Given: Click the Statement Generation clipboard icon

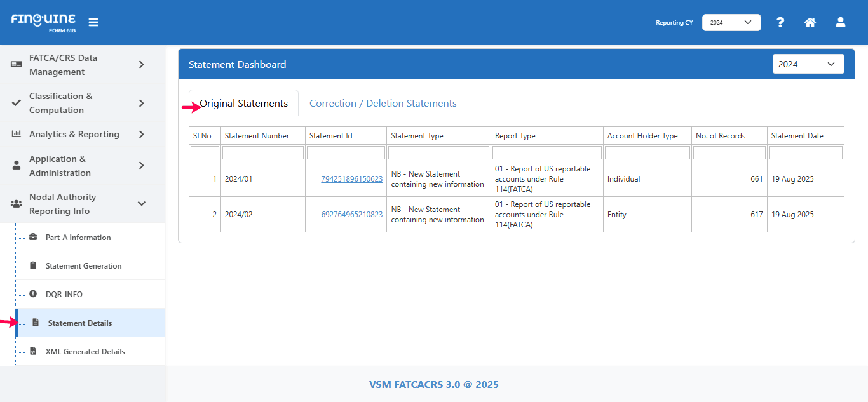Looking at the screenshot, I should [33, 266].
